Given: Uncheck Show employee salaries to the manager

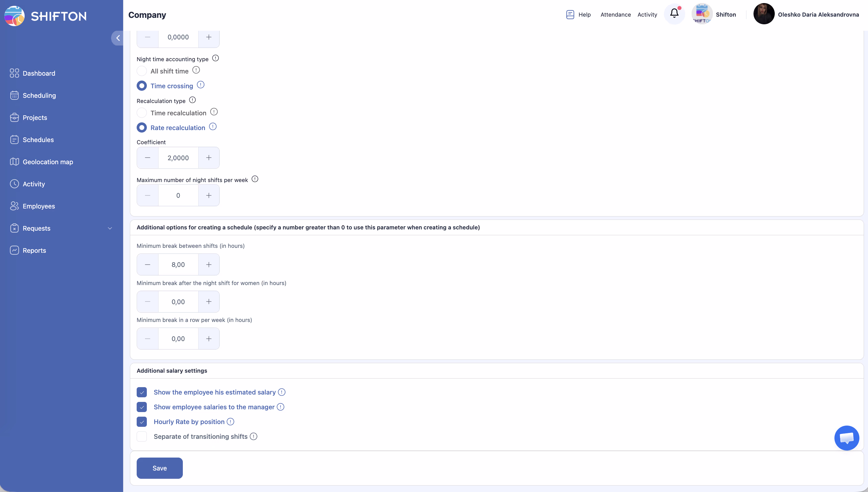Looking at the screenshot, I should (142, 407).
